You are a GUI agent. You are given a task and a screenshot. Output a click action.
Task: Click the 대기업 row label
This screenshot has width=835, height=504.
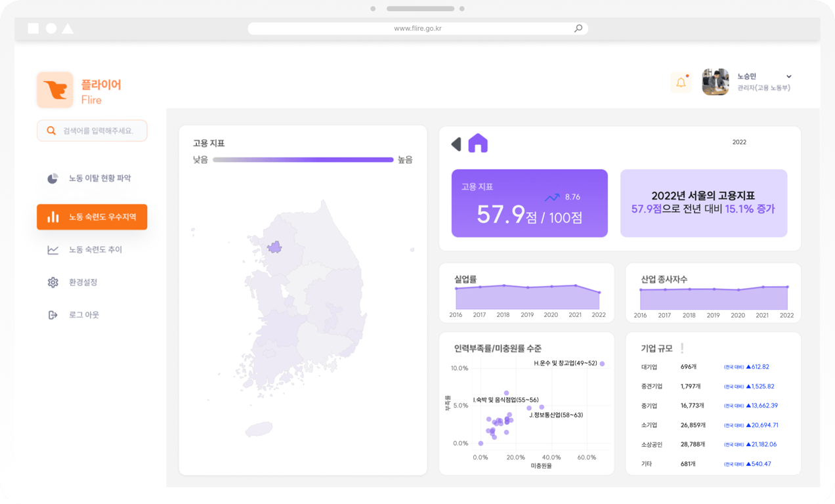649,367
